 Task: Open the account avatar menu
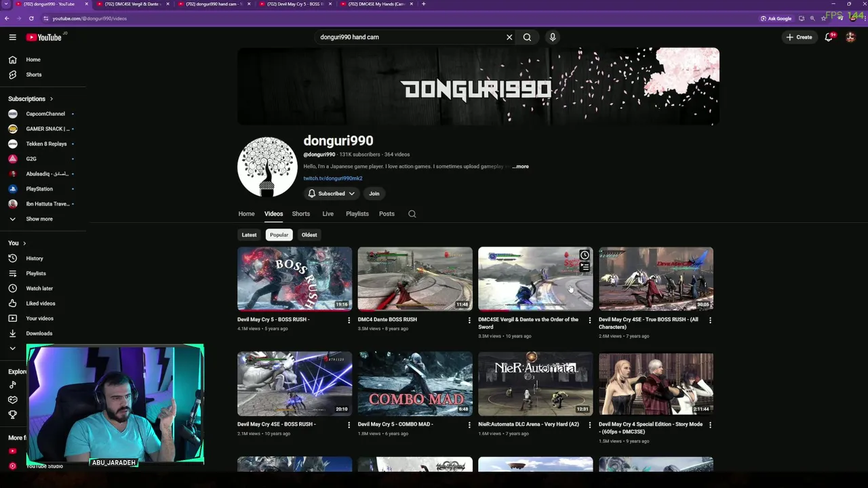pos(850,37)
